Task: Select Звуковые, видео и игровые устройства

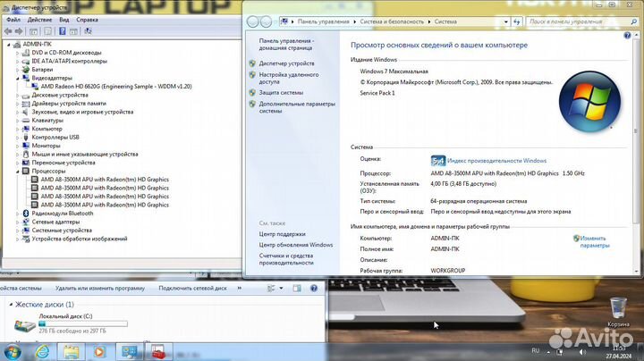Action: coord(82,112)
